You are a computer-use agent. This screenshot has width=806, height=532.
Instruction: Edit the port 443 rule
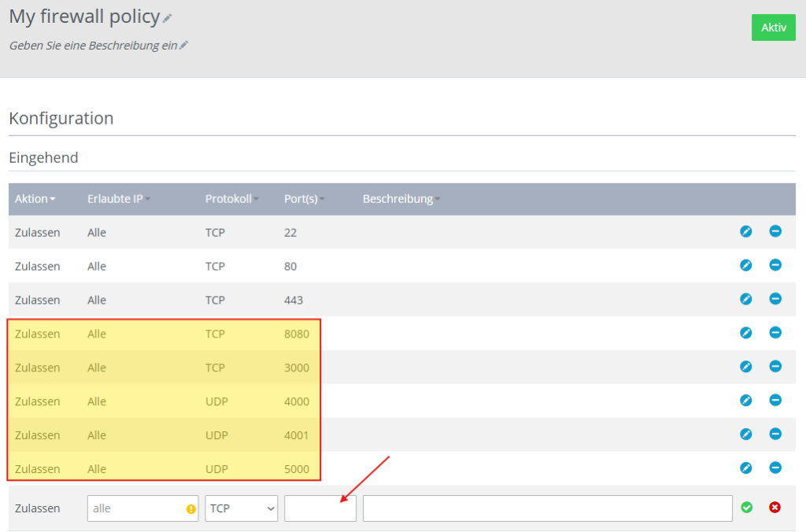point(746,299)
